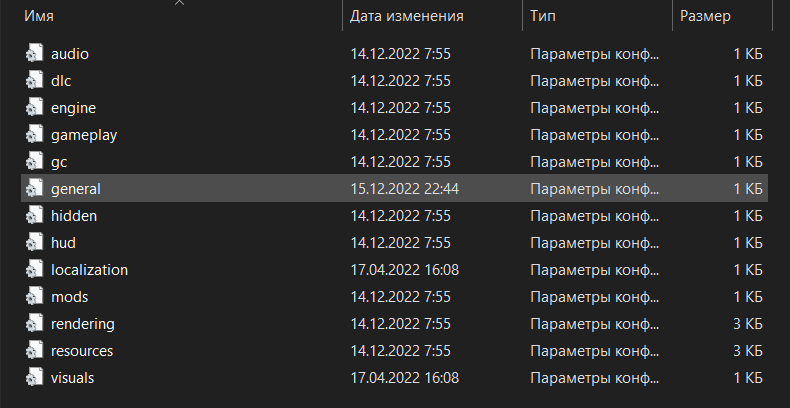Viewport: 790px width, 408px height.
Task: Sort files by Размер column header
Action: (705, 16)
